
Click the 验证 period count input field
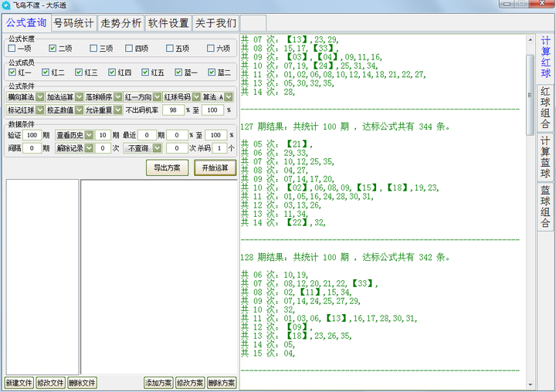[32, 135]
